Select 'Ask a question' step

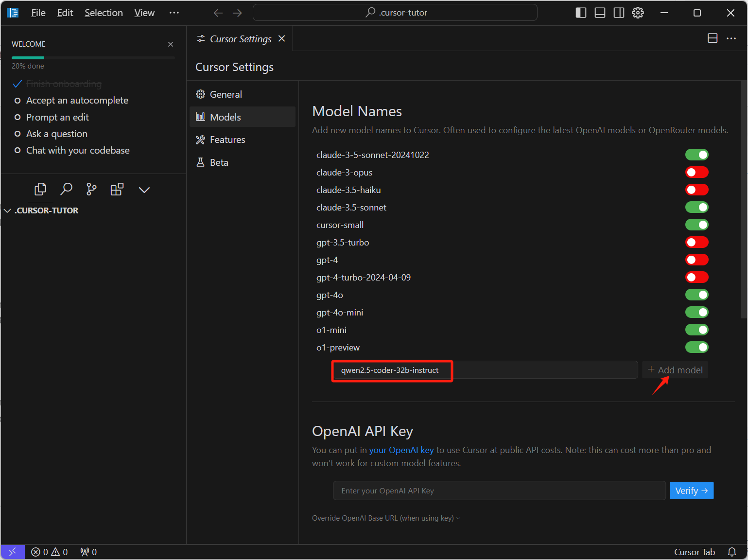click(57, 134)
